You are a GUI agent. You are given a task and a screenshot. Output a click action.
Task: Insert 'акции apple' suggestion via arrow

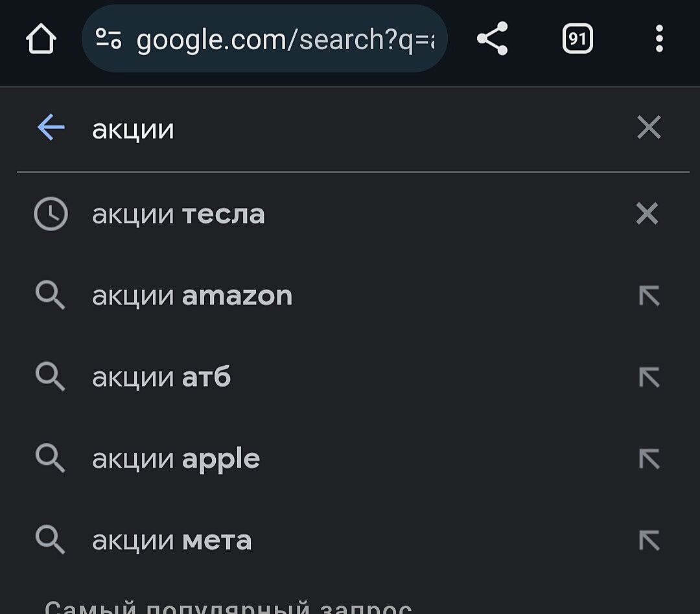(649, 459)
